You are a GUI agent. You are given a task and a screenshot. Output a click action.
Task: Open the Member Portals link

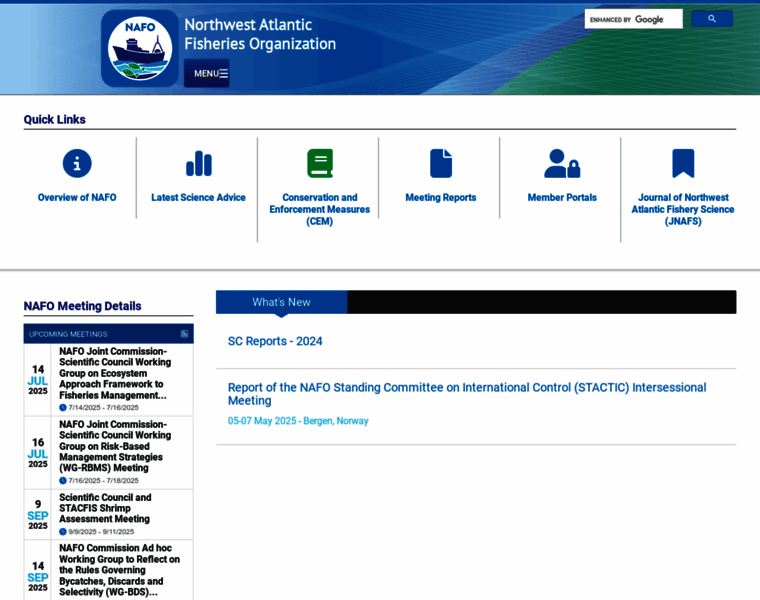click(x=562, y=197)
